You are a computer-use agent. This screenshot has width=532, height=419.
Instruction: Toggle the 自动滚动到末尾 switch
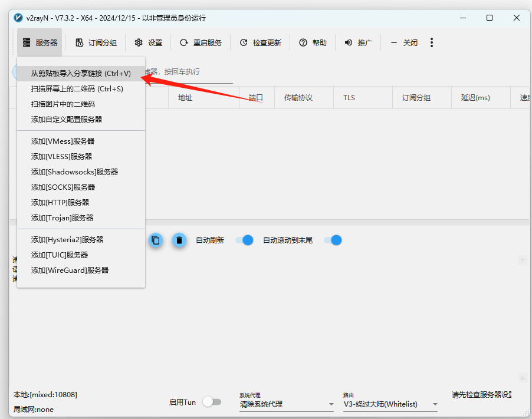click(x=333, y=240)
